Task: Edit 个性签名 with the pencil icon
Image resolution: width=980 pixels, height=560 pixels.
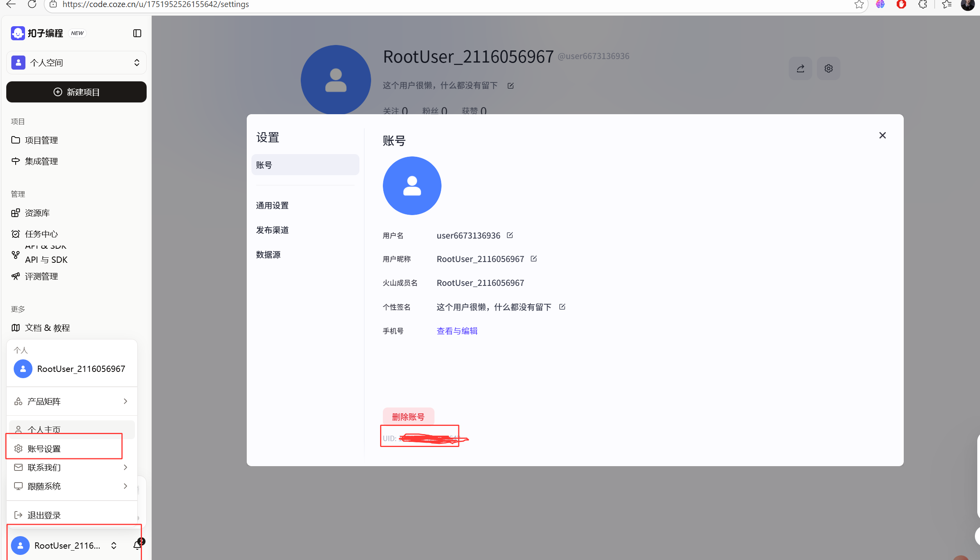Action: (x=562, y=307)
